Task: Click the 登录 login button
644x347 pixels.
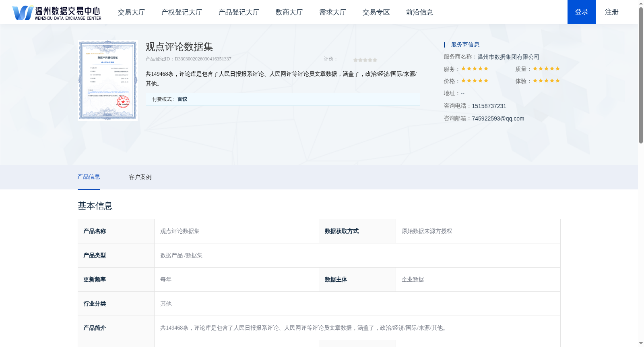Action: pos(582,12)
